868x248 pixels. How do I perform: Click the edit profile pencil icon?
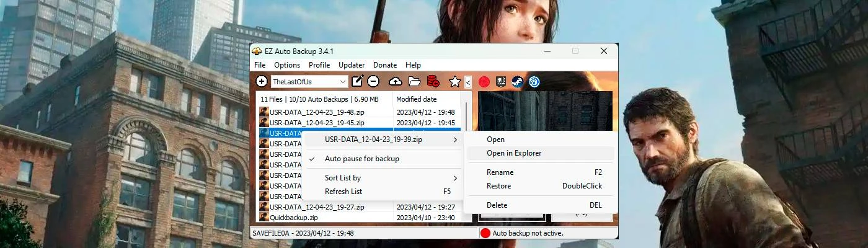click(357, 81)
